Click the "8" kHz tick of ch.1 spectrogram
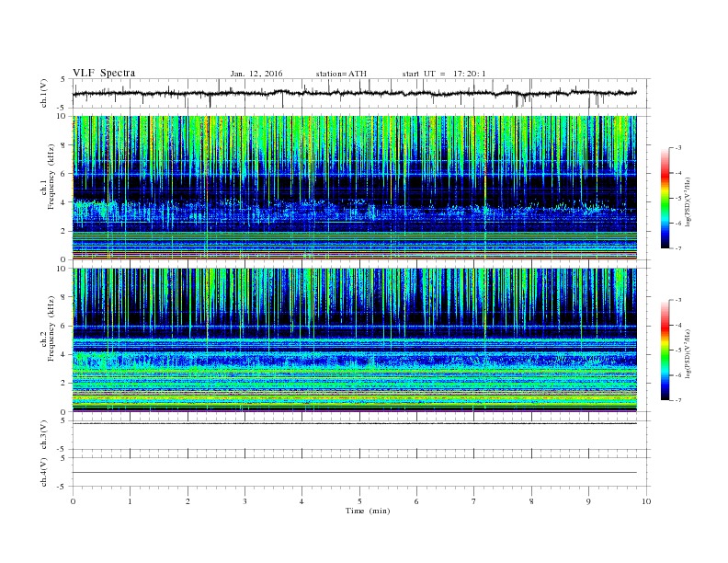Screen dimensions: 728x563 (x=64, y=145)
